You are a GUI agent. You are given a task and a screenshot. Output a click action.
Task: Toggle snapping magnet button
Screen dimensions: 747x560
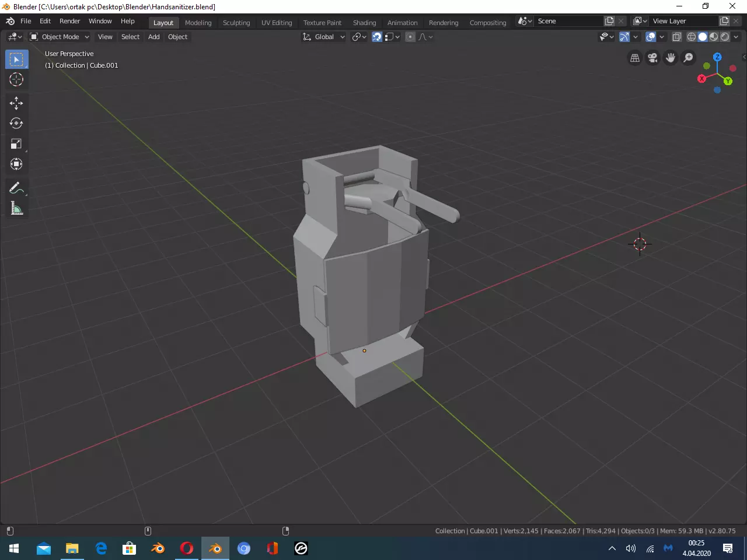[377, 37]
